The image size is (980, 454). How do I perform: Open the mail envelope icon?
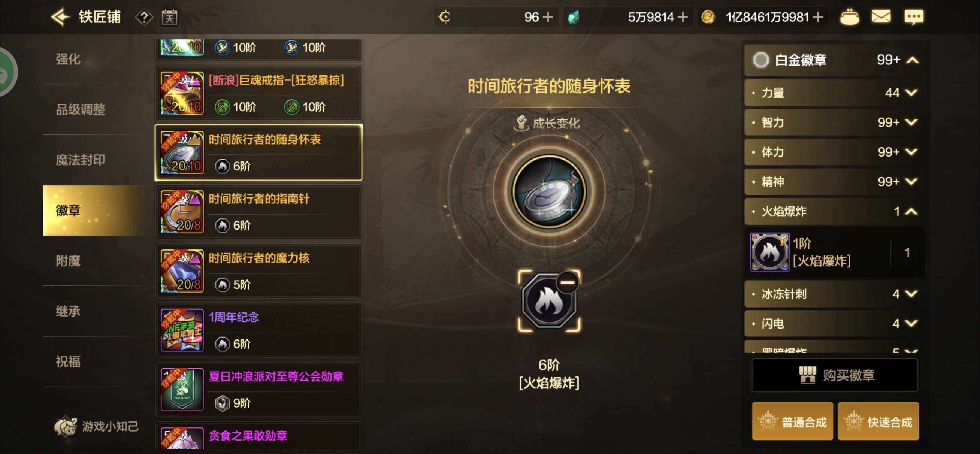click(x=881, y=17)
